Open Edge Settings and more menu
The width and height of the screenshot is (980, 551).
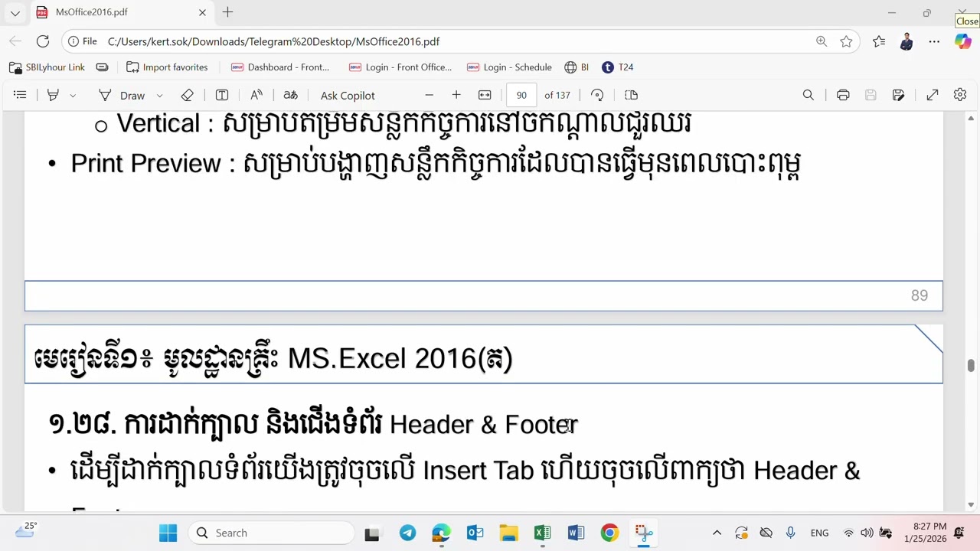point(934,41)
